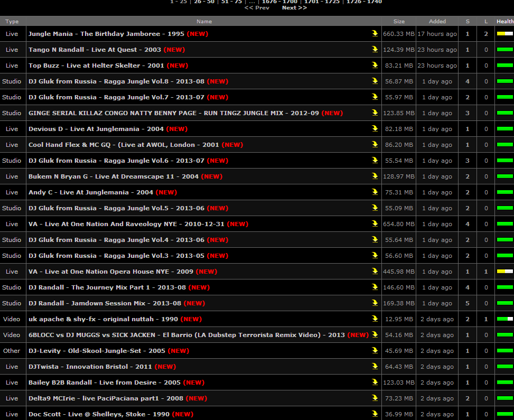
Task: Open DJ Gluk Ragga Jungle Vol.8 entry
Action: tap(116, 81)
